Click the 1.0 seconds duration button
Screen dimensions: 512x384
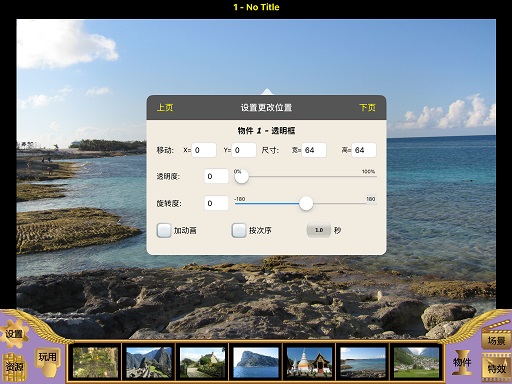319,230
